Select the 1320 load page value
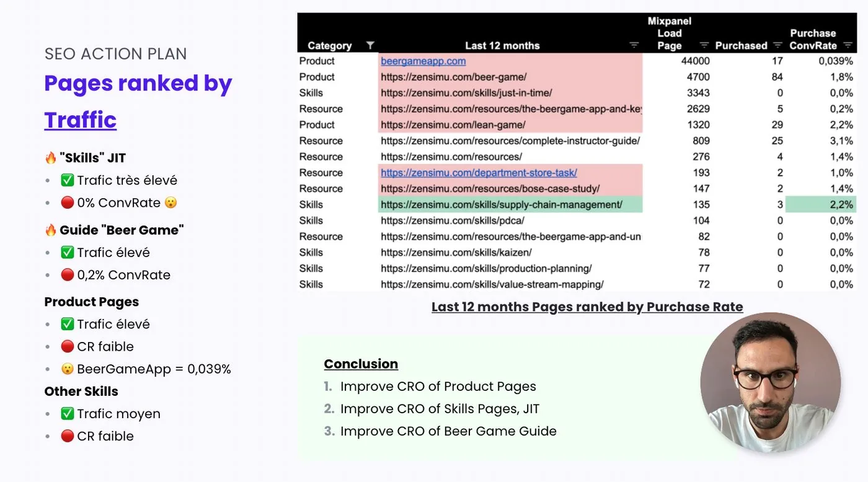This screenshot has width=868, height=482. tap(698, 125)
